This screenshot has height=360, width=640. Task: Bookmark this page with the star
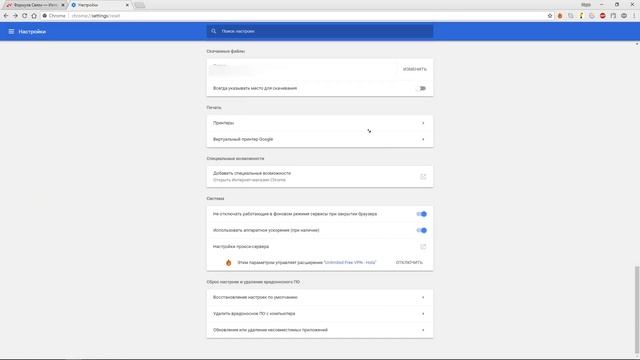pyautogui.click(x=550, y=16)
